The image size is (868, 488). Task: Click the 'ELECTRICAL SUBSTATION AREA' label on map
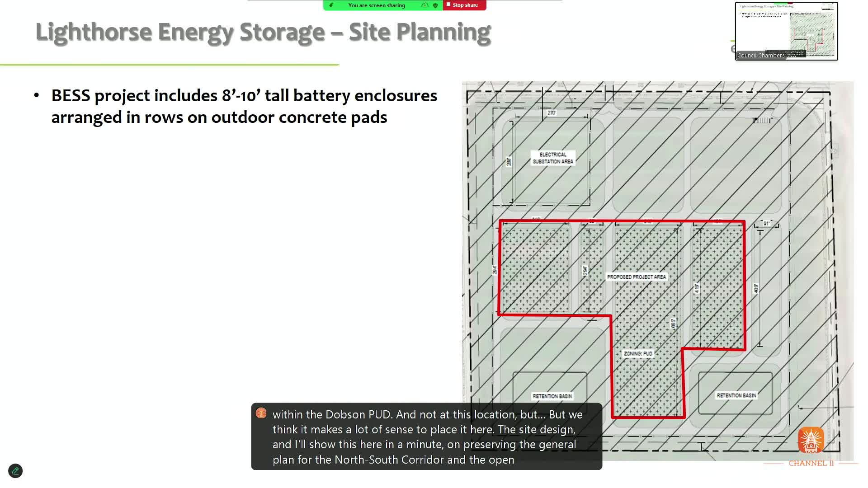pyautogui.click(x=552, y=158)
